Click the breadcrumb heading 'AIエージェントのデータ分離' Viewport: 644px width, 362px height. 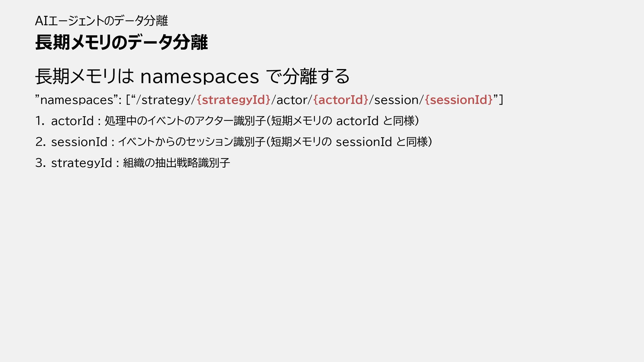pos(101,21)
